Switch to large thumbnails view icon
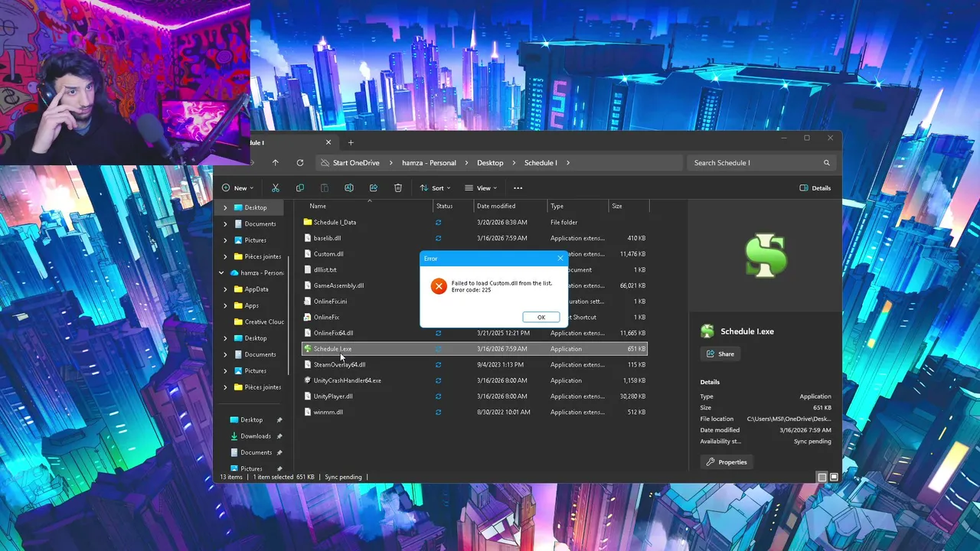 (834, 477)
